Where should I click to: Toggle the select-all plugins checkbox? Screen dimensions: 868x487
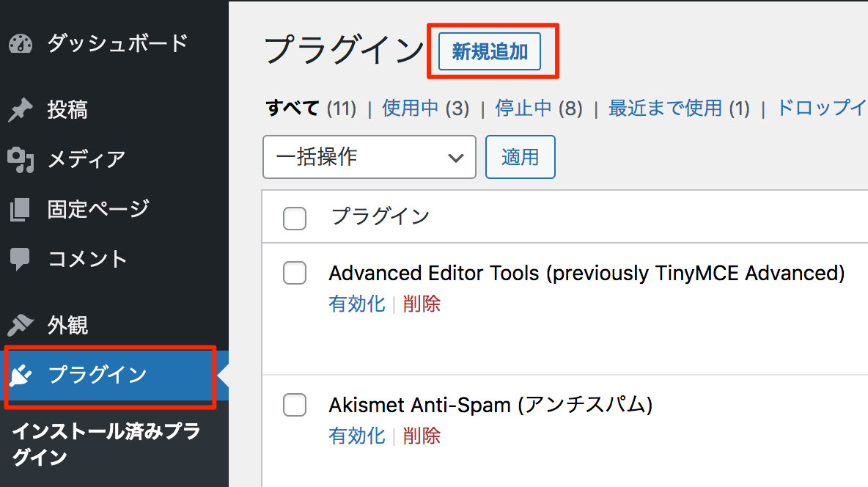(295, 218)
